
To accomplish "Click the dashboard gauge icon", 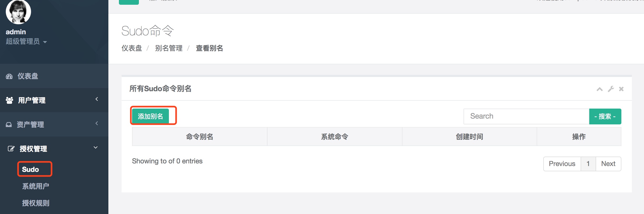I will pos(9,76).
